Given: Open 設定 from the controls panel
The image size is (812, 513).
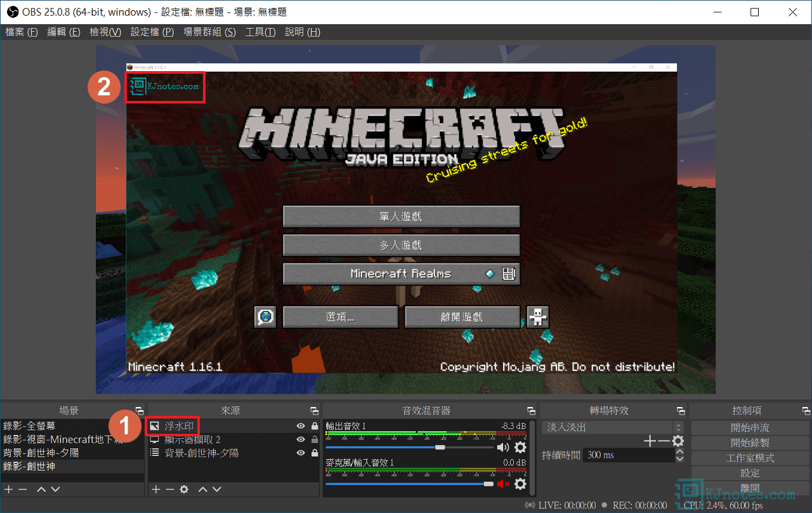Looking at the screenshot, I should pos(750,473).
